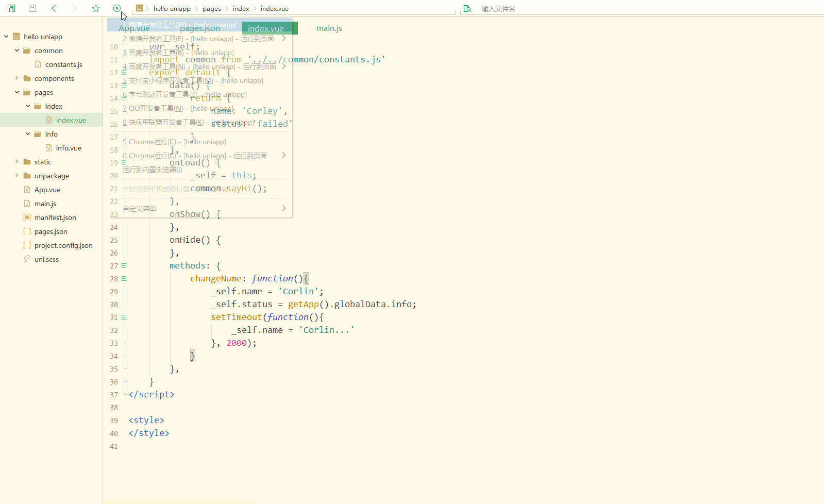Switch to the main.js editor tab
Image resolution: width=824 pixels, height=504 pixels.
329,28
